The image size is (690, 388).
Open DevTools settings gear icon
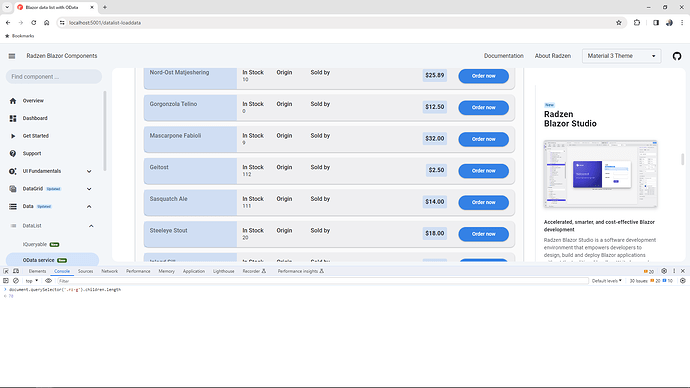664,271
